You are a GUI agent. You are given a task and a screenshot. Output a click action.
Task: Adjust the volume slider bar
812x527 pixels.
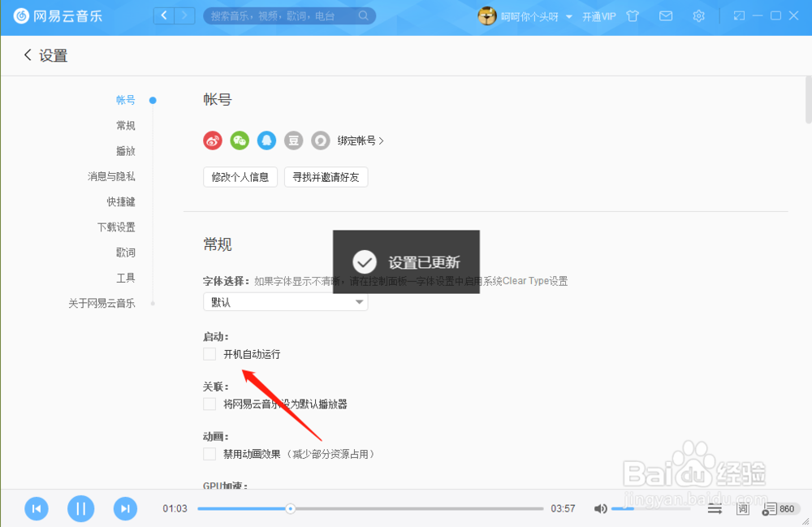click(x=650, y=508)
